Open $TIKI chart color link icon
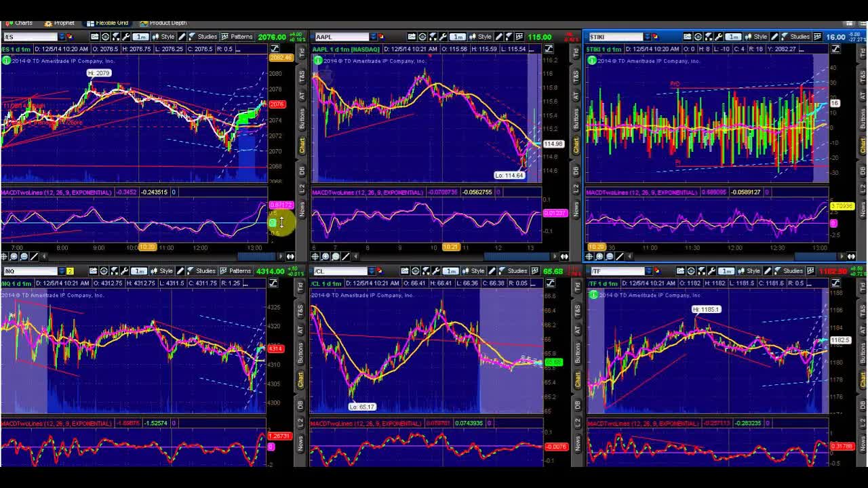Screen dimensions: 868x488 (655, 37)
